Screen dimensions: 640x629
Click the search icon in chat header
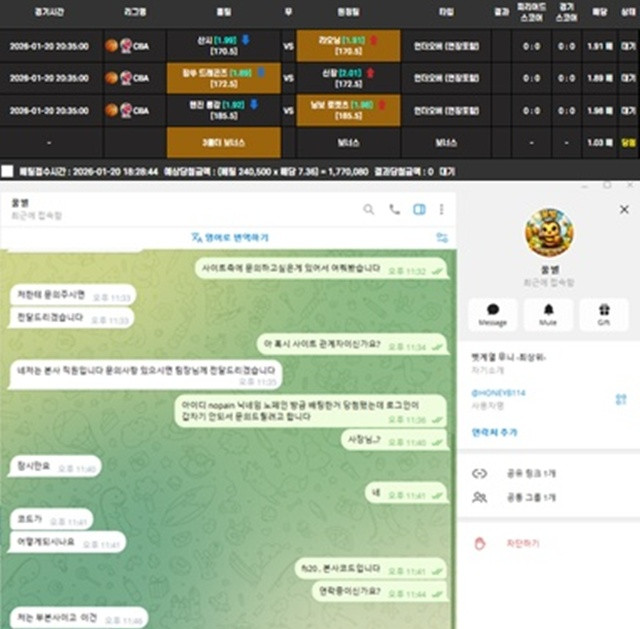coord(369,209)
